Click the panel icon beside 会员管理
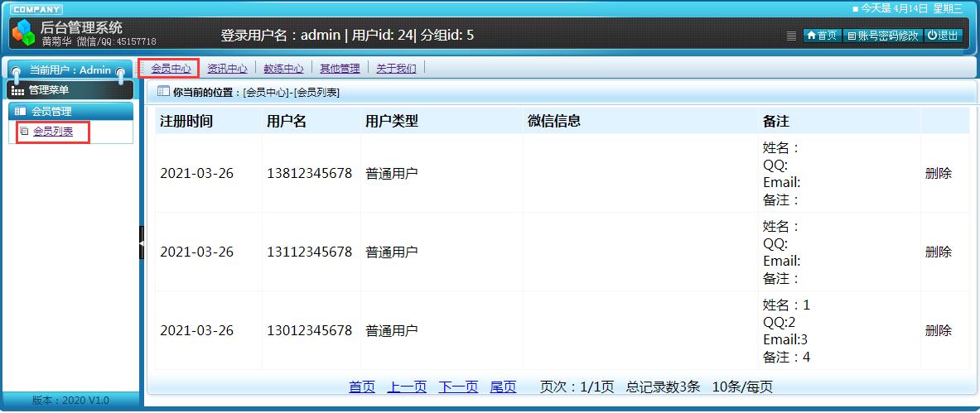 20,112
